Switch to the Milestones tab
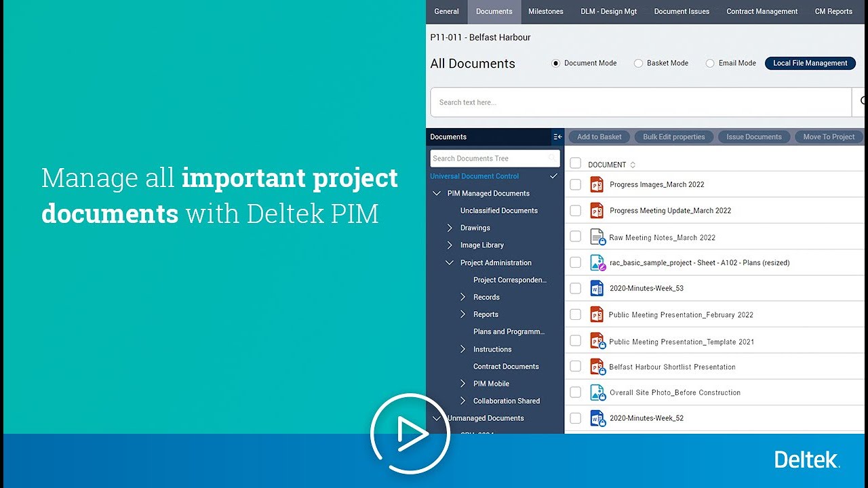 point(546,12)
